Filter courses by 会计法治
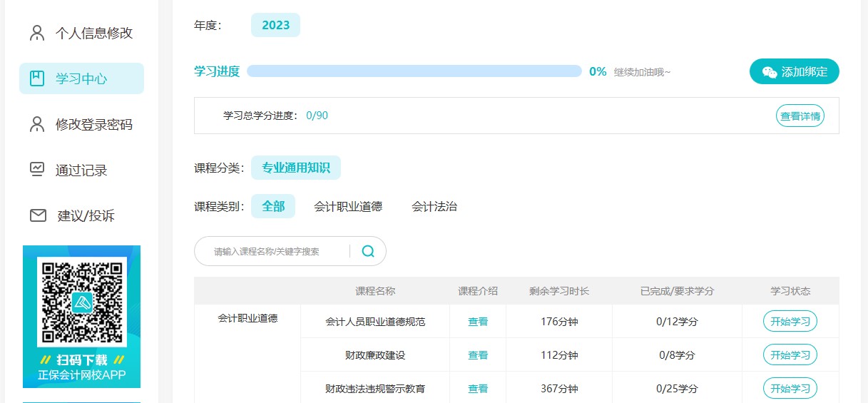This screenshot has width=868, height=403. 434,207
